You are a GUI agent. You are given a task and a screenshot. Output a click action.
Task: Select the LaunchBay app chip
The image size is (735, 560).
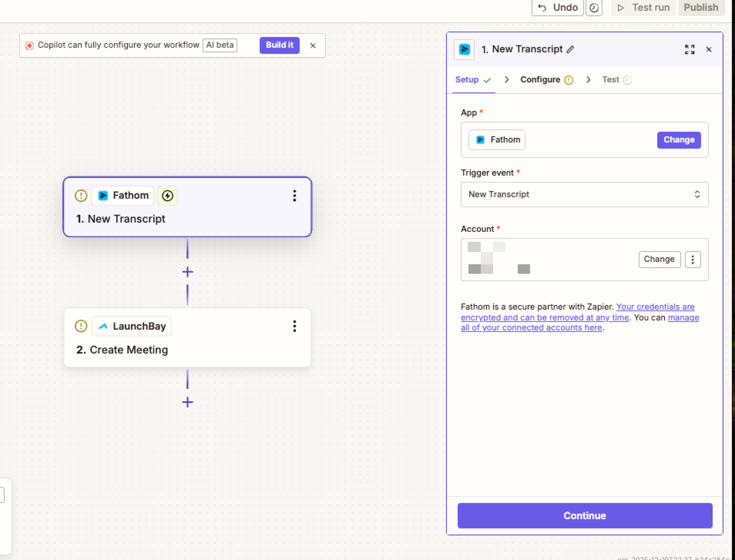point(131,326)
